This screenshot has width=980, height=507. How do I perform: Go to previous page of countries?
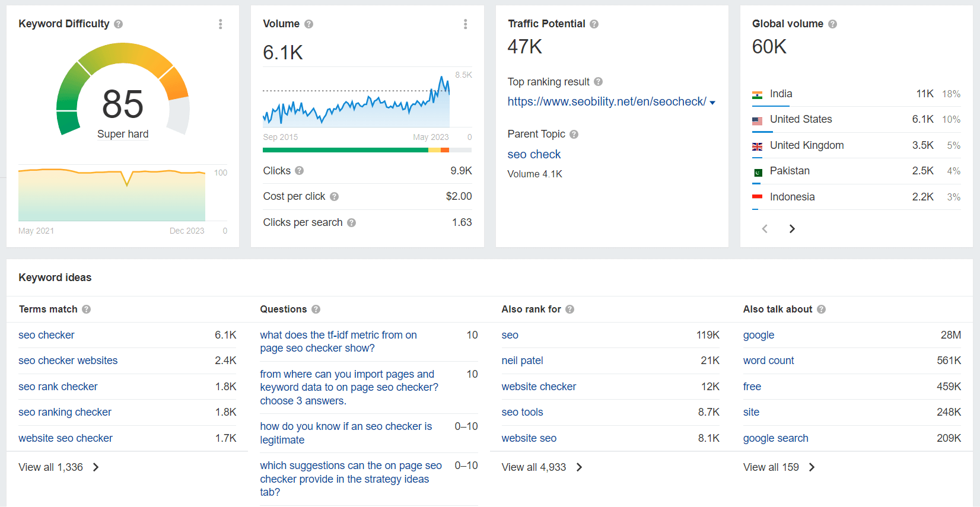point(765,229)
